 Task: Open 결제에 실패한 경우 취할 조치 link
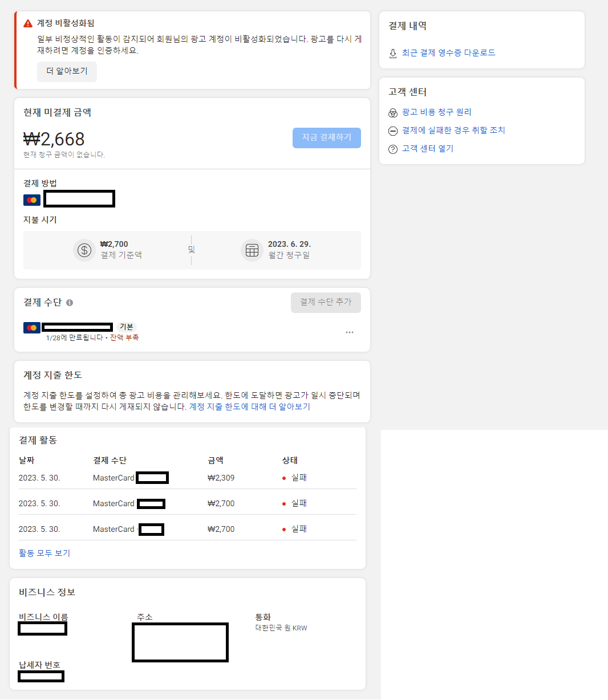coord(453,130)
